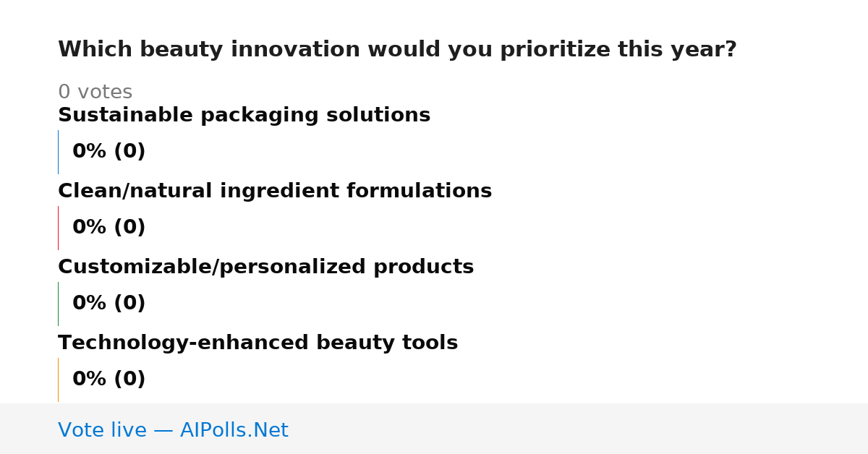The height and width of the screenshot is (454, 868).
Task: Click 0% (0) result for Customizable products
Action: tap(109, 304)
